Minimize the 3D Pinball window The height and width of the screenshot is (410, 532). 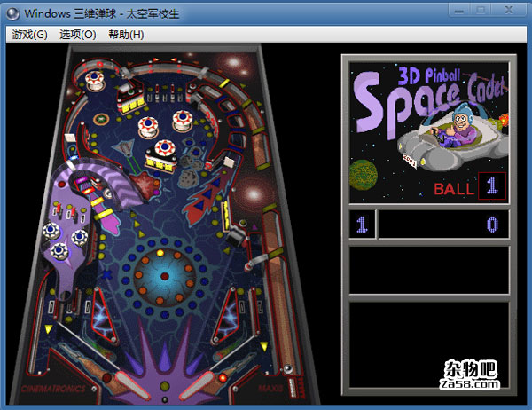pyautogui.click(x=459, y=10)
